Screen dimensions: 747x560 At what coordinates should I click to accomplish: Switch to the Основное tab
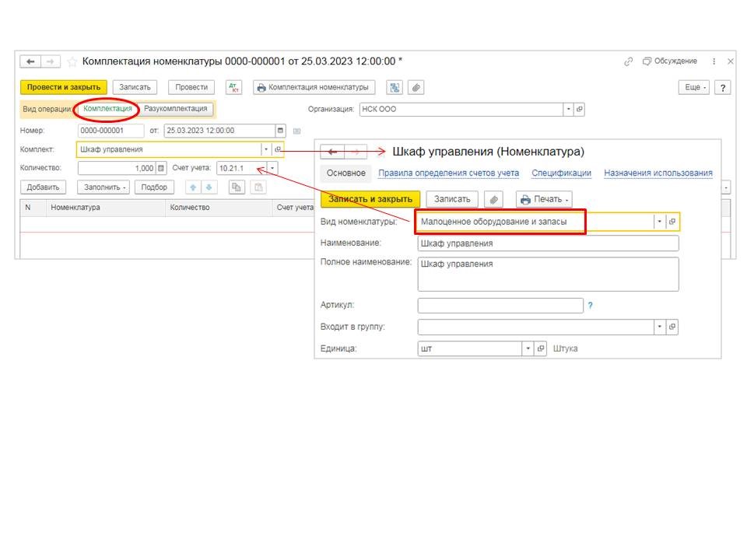click(x=345, y=173)
